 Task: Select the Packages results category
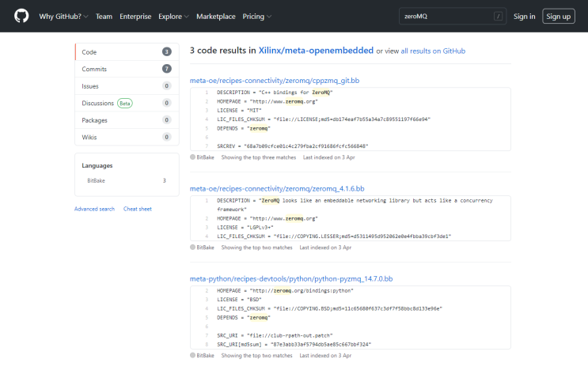tap(94, 120)
